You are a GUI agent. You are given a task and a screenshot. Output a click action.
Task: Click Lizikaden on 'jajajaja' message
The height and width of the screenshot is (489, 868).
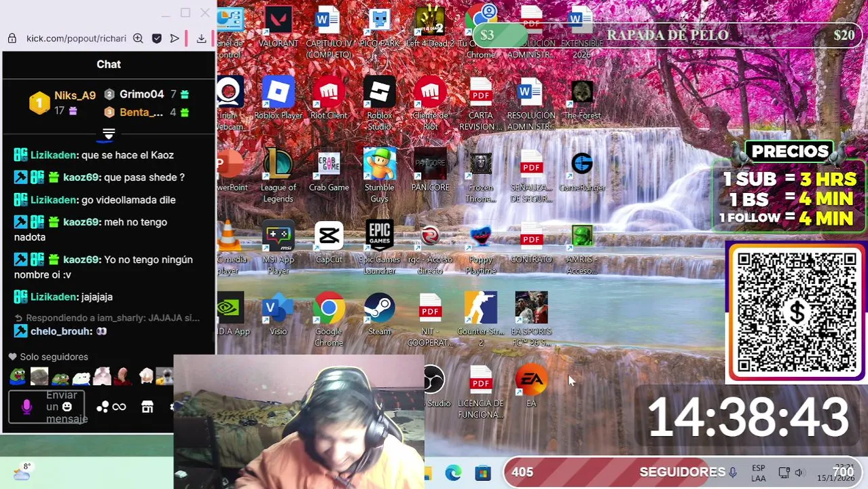[54, 297]
